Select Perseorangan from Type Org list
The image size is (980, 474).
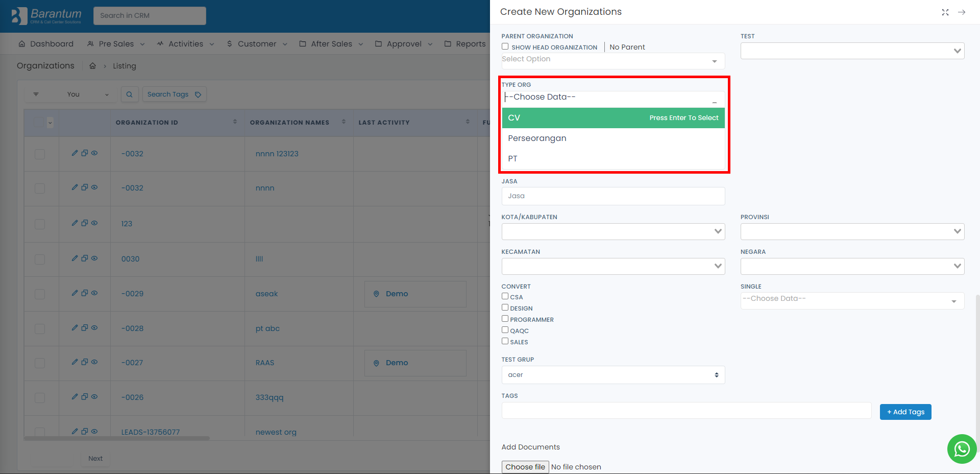537,138
